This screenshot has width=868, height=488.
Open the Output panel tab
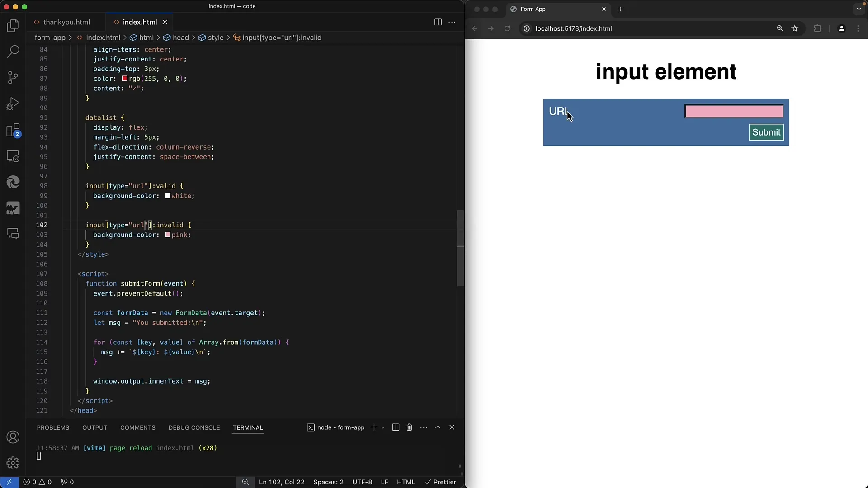pos(95,427)
